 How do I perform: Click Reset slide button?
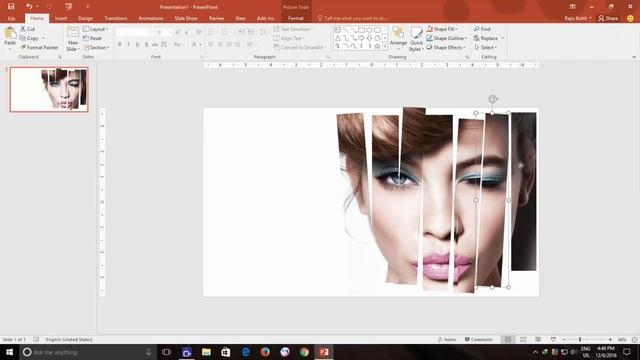point(92,38)
